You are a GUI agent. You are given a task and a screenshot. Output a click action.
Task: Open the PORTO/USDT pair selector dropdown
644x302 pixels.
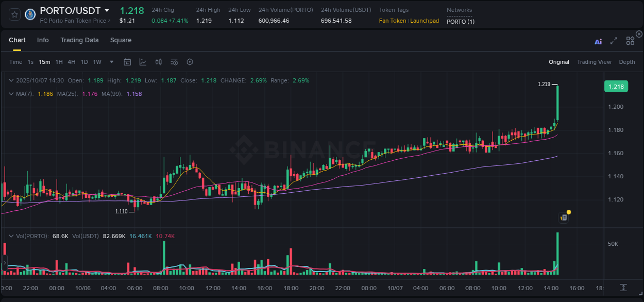[x=106, y=10]
